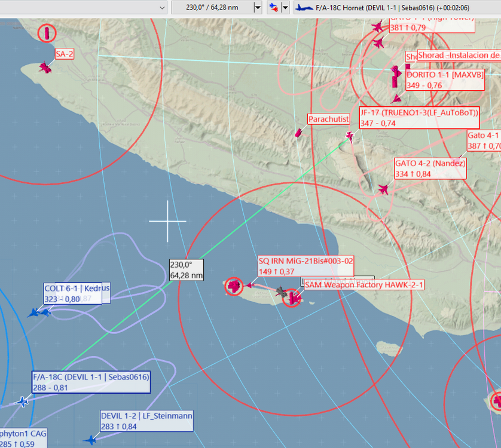501x448 pixels.
Task: Click the DEVIL 1-2 blue aircraft icon
Action: (x=90, y=440)
